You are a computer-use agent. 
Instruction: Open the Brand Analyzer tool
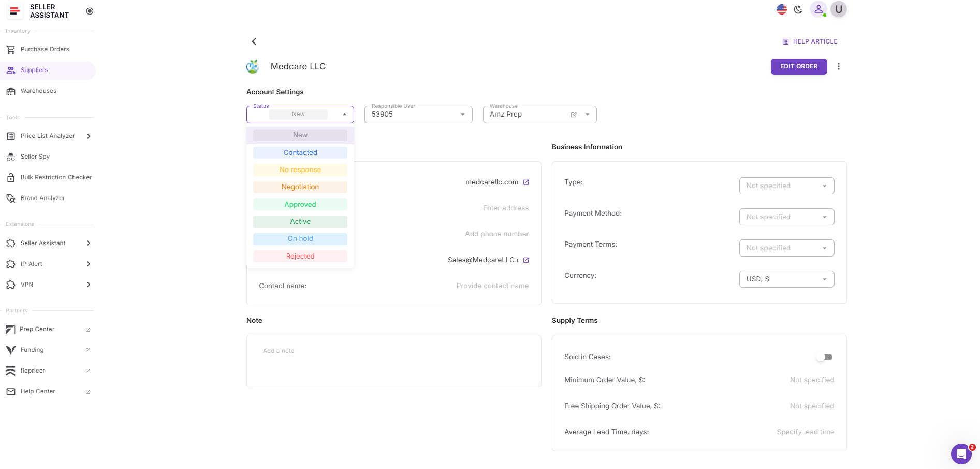tap(42, 198)
